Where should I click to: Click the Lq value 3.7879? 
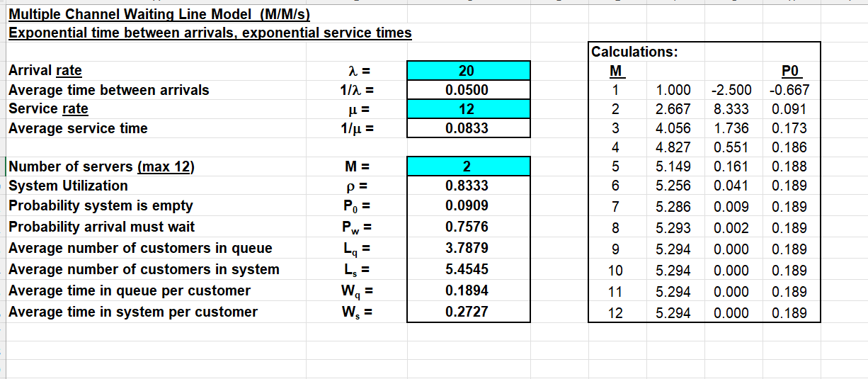point(468,248)
